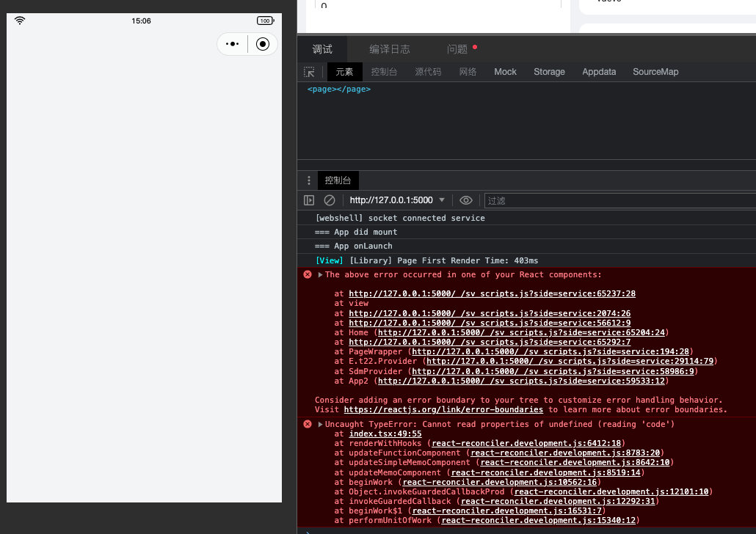Open the renderWithHooks reconciler:6412:18 link
Image resolution: width=756 pixels, height=534 pixels.
[526, 443]
